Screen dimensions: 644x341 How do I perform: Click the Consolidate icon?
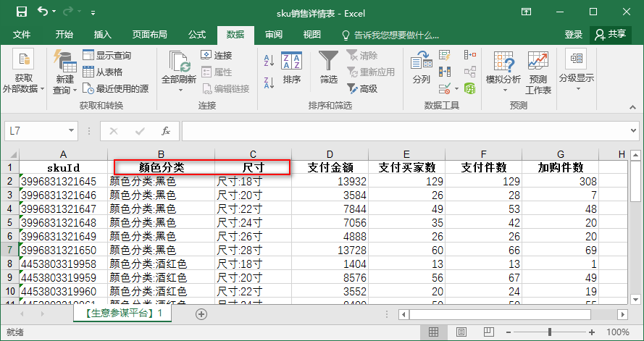470,55
